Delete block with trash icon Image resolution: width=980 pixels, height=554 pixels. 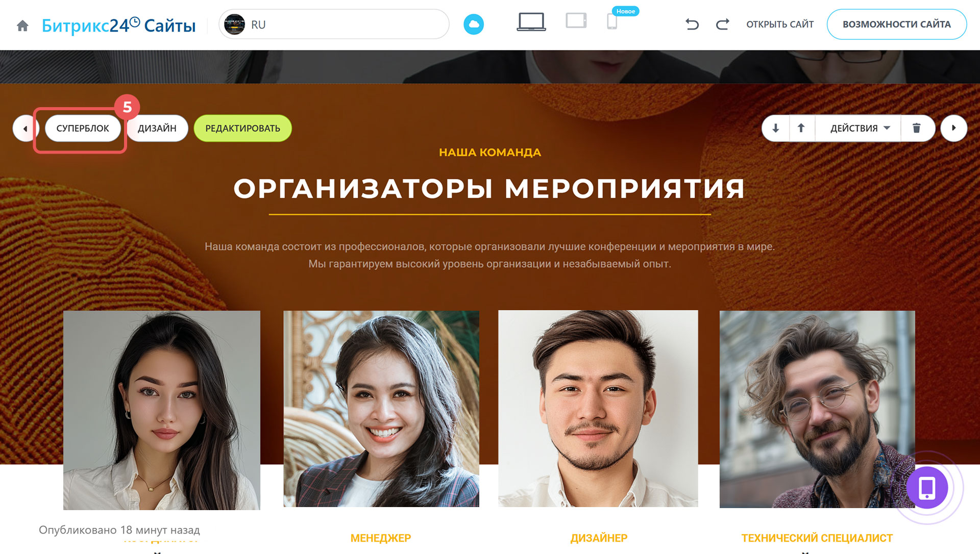click(x=917, y=128)
